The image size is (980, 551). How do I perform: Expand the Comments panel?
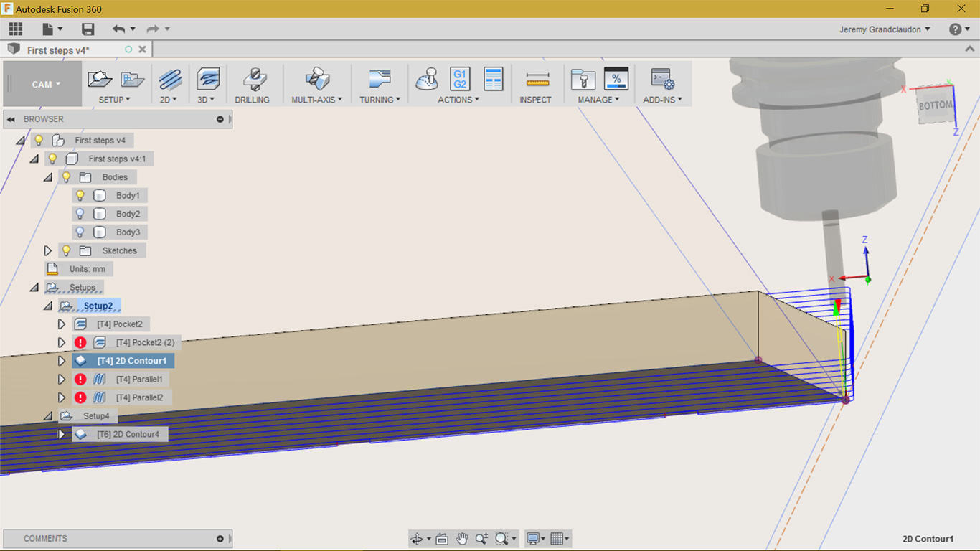point(220,539)
